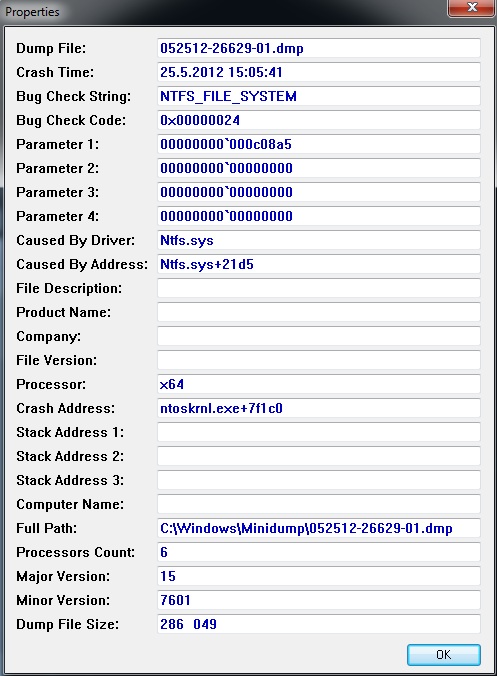The width and height of the screenshot is (497, 676).
Task: Click the 'Full Path:' label
Action: coord(47,528)
